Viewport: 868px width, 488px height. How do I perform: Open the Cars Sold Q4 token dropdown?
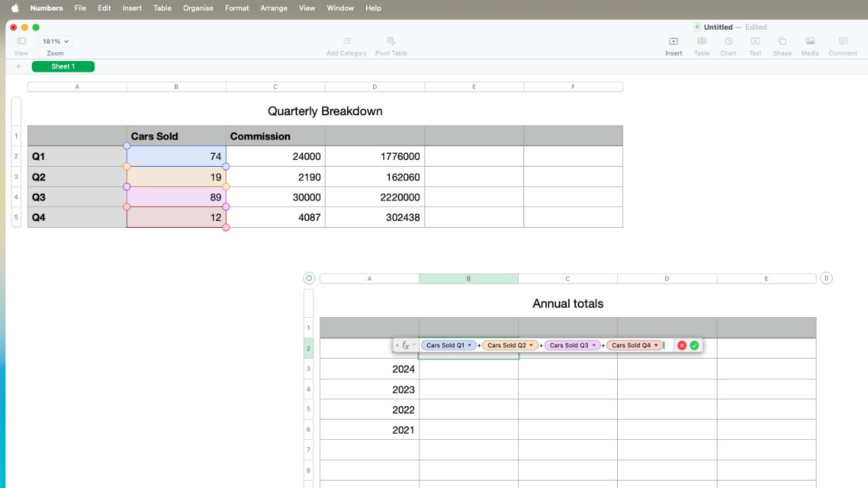(655, 345)
